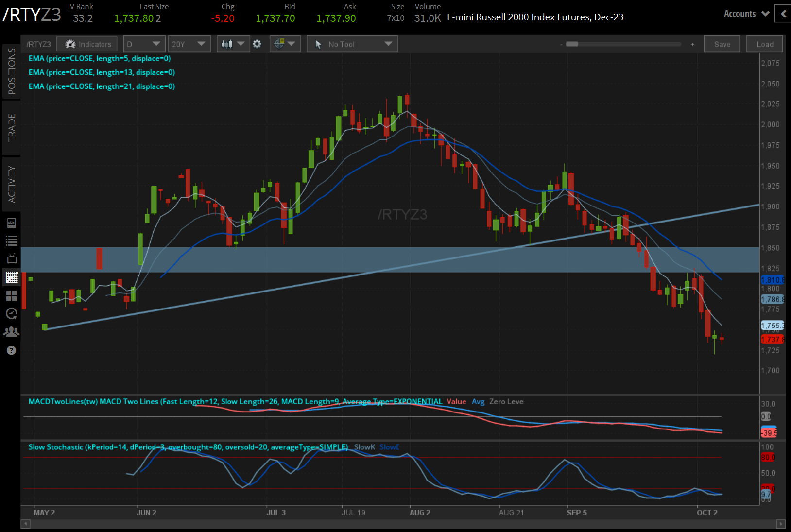Viewport: 791px width, 532px height.
Task: Click the red 1,737 last price bubble
Action: point(773,340)
